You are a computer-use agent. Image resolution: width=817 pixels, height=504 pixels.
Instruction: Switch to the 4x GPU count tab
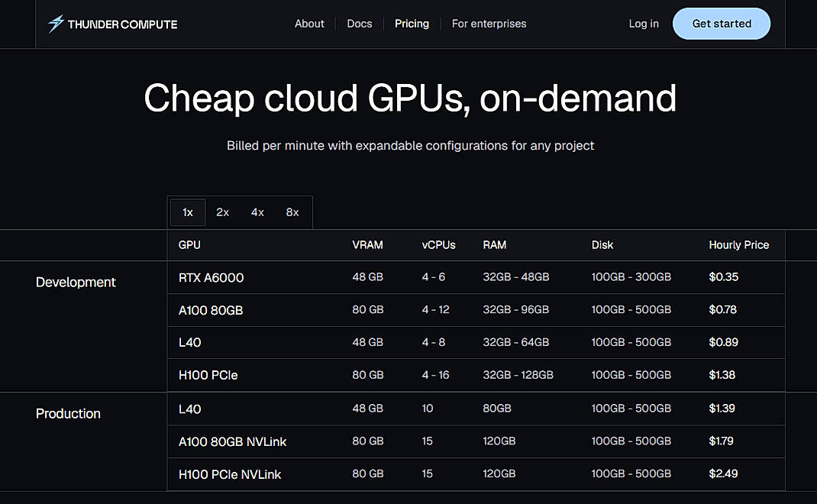point(257,212)
